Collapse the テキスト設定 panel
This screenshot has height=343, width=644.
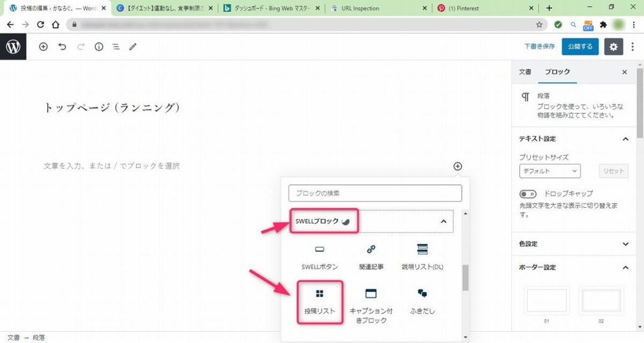pos(625,138)
